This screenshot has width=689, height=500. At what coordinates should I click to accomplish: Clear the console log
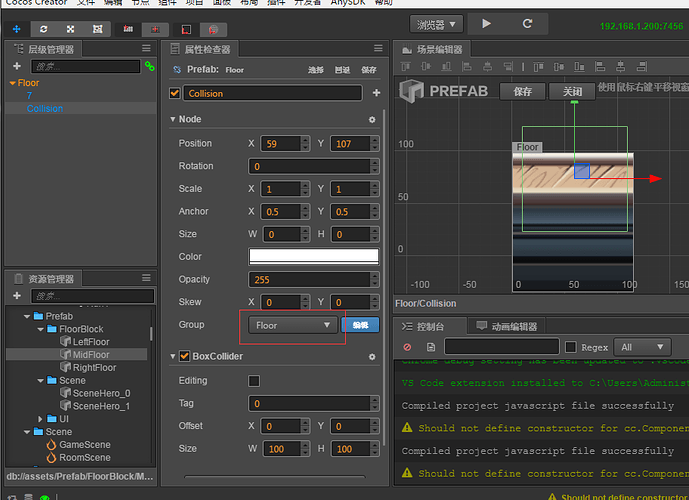click(407, 347)
